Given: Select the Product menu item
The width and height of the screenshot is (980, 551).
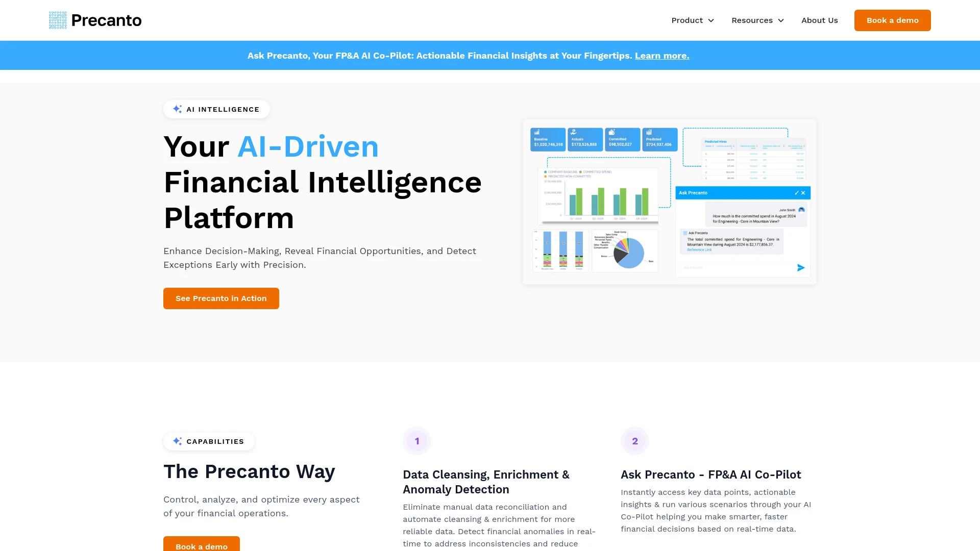Looking at the screenshot, I should tap(687, 20).
